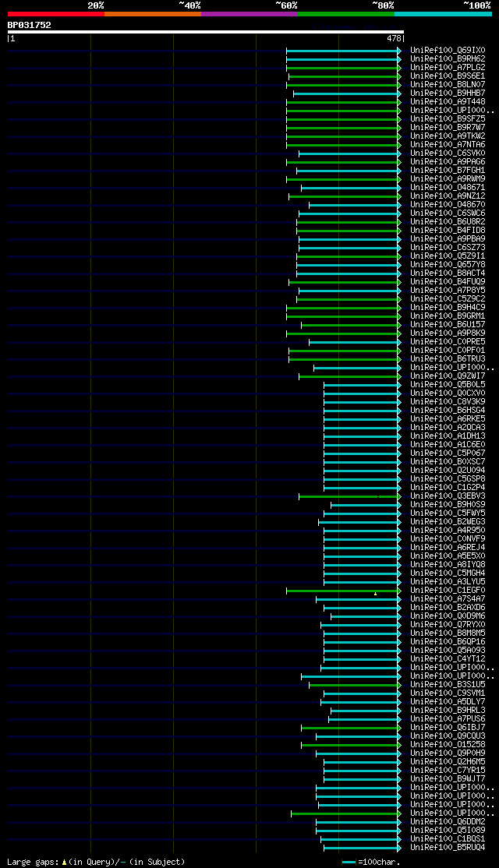The width and height of the screenshot is (499, 868).
Task: Select the UniRef100_A3LYU5 label
Action: (x=448, y=582)
